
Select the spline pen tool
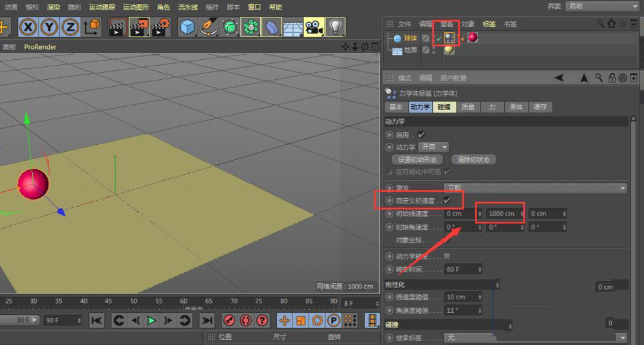(x=209, y=27)
